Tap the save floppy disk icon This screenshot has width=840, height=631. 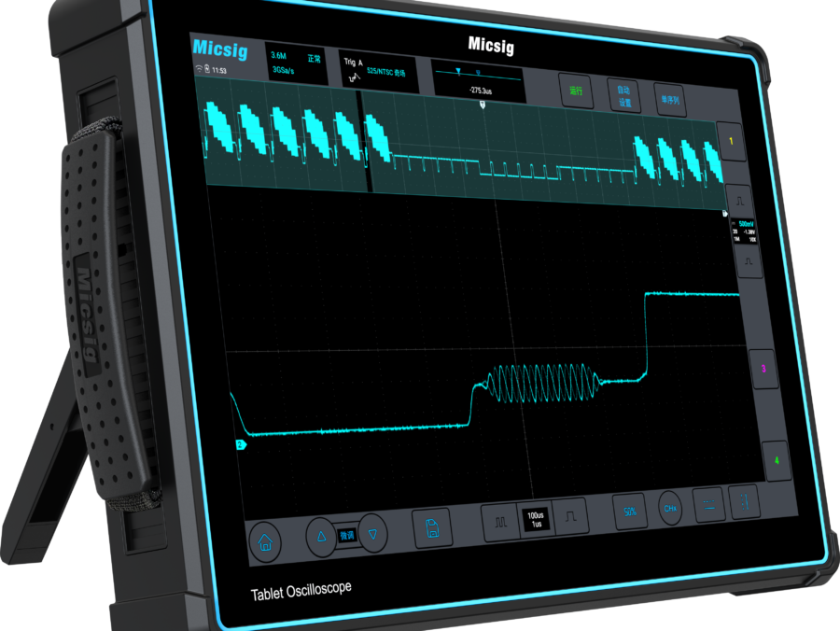pos(431,527)
